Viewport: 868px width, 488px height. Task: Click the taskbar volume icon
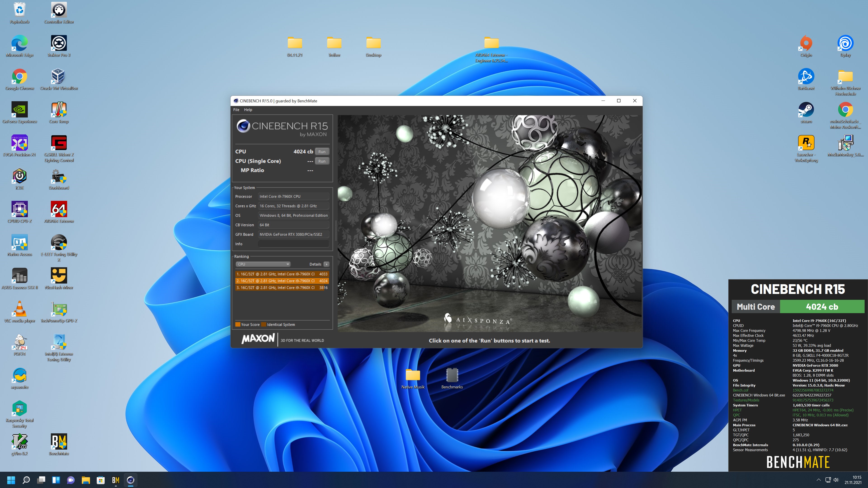point(836,480)
